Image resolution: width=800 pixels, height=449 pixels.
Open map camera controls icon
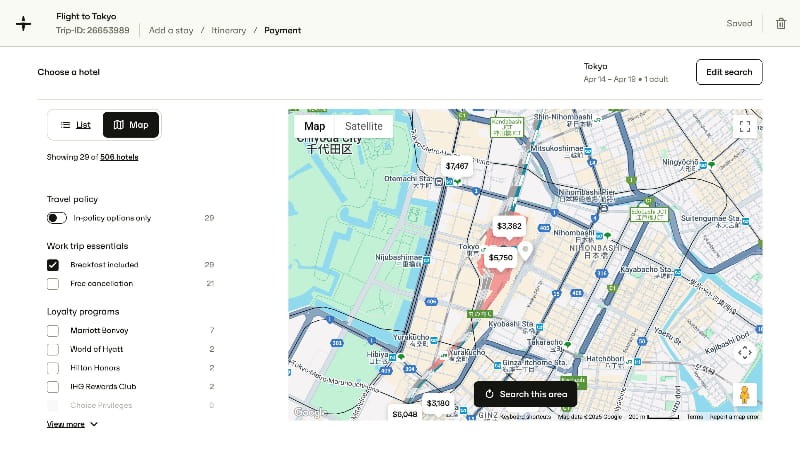(x=744, y=352)
